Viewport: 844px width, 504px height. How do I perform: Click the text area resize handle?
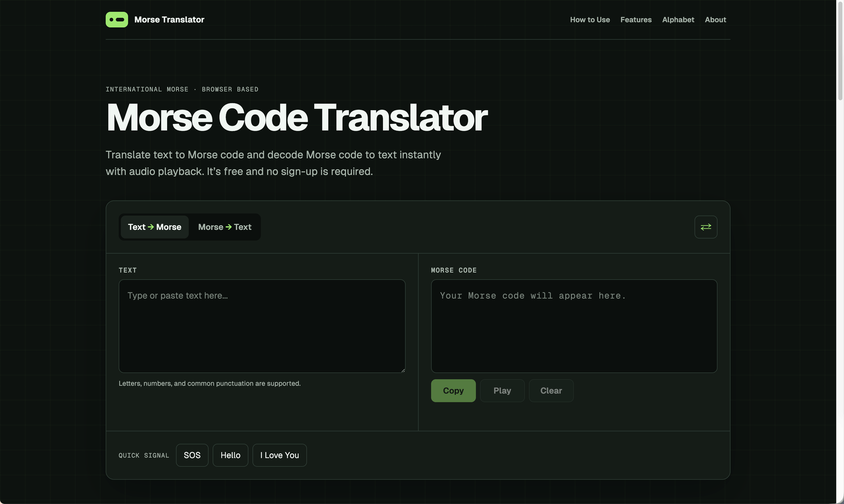[402, 370]
